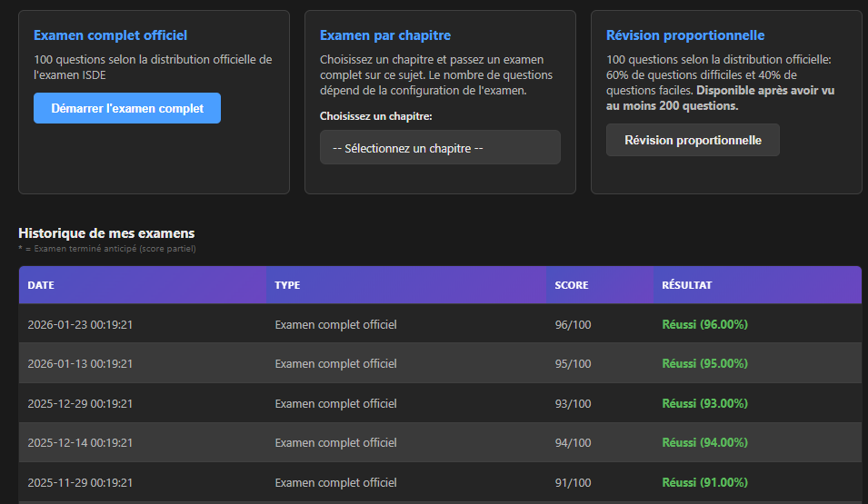Select the date 2025-12-14 00:19:21
Viewport: 868px width, 504px height.
80,443
